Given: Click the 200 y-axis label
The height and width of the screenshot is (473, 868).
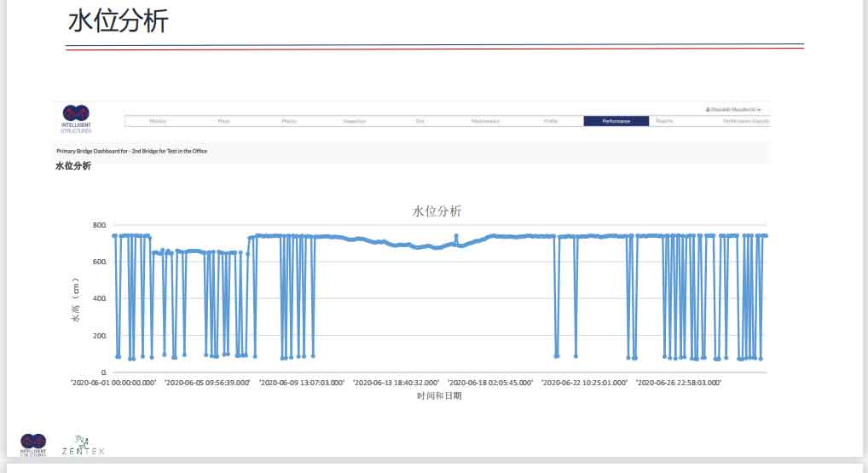Looking at the screenshot, I should tap(100, 336).
